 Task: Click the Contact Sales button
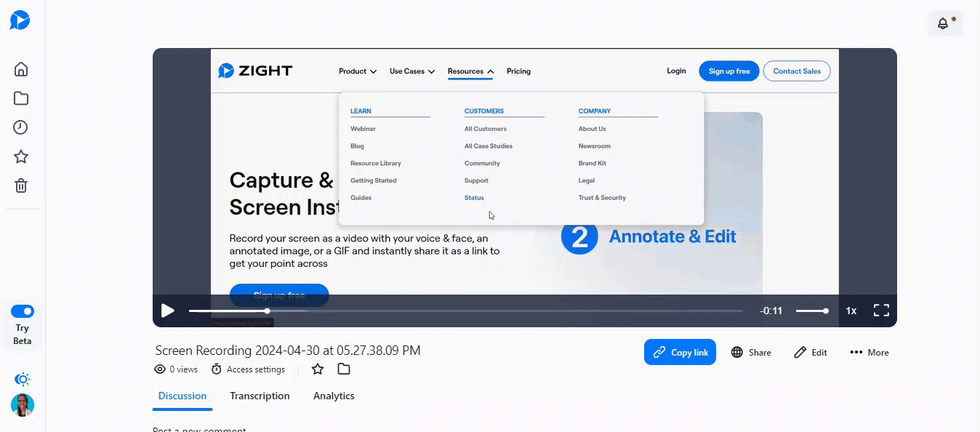(797, 71)
